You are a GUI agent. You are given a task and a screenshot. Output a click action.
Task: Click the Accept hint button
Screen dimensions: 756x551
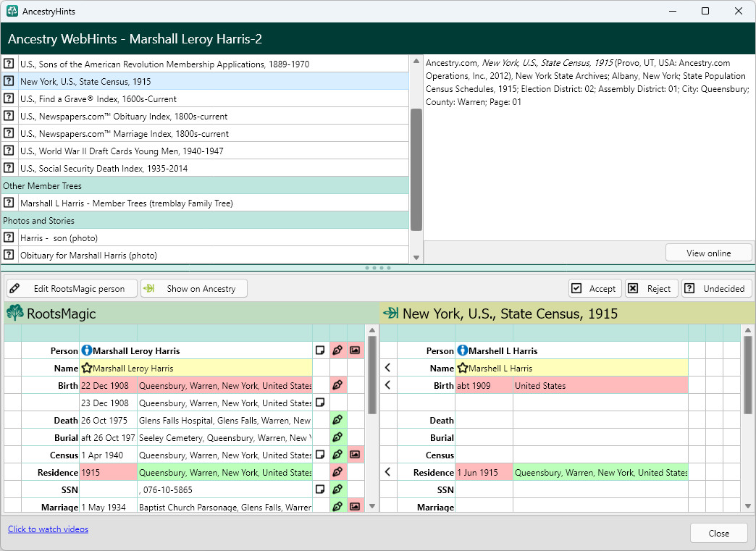coord(595,288)
